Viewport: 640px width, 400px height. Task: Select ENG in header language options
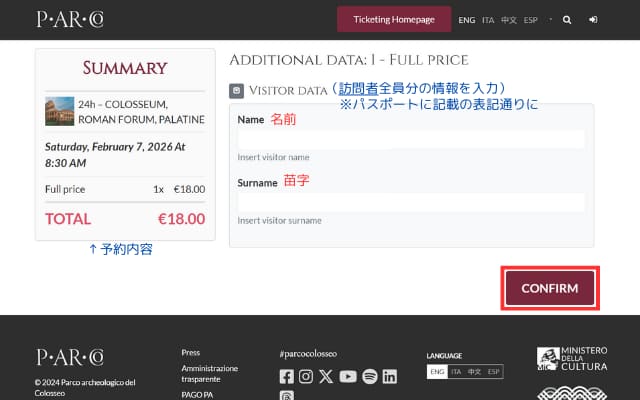[x=467, y=20]
